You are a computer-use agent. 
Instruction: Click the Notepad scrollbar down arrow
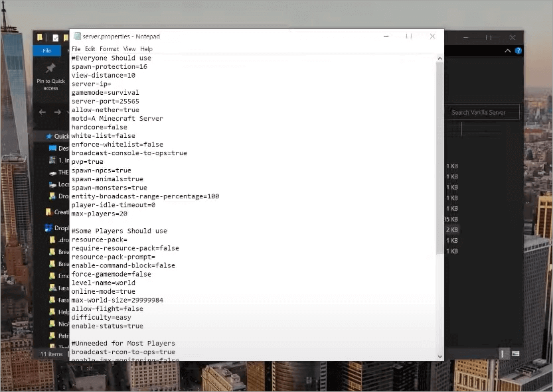point(439,356)
